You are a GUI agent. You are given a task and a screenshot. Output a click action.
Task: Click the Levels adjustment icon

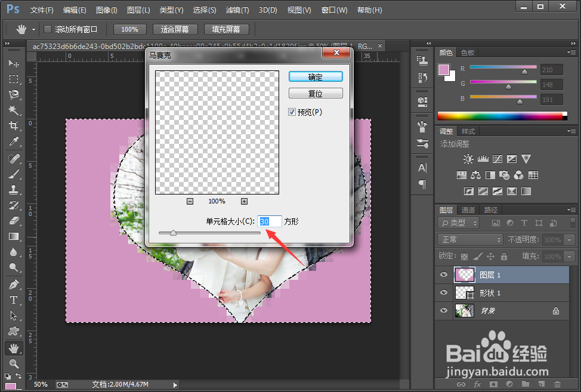click(483, 159)
